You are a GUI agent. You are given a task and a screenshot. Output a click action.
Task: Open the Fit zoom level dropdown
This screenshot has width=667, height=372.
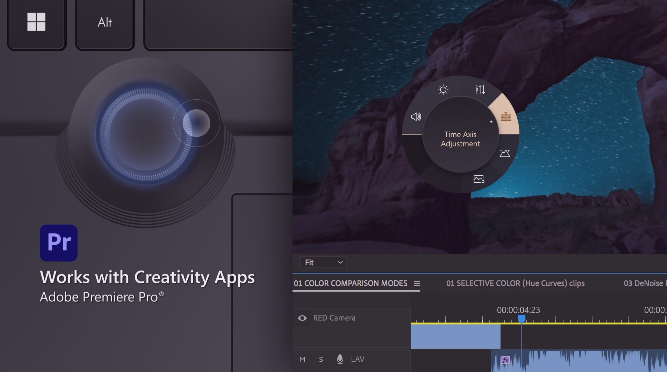coord(323,262)
